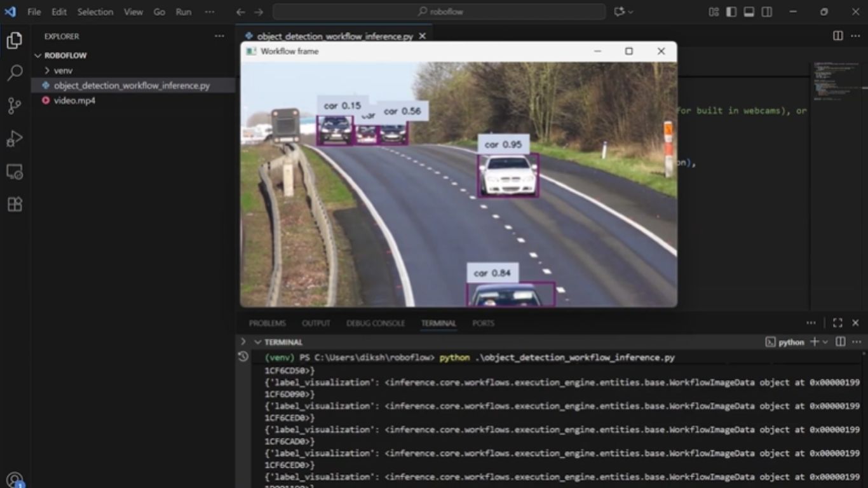Close the object_detection_workflow_inference.py tab
This screenshot has width=868, height=488.
(x=422, y=36)
